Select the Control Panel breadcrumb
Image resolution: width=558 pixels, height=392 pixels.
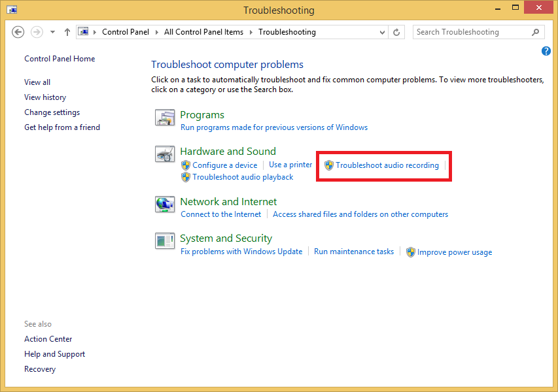click(126, 32)
